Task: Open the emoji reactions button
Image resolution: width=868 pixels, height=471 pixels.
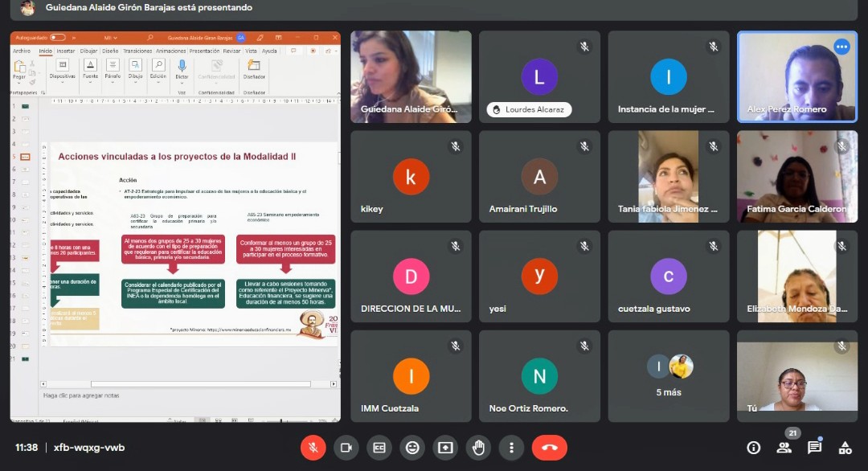Action: coord(412,448)
